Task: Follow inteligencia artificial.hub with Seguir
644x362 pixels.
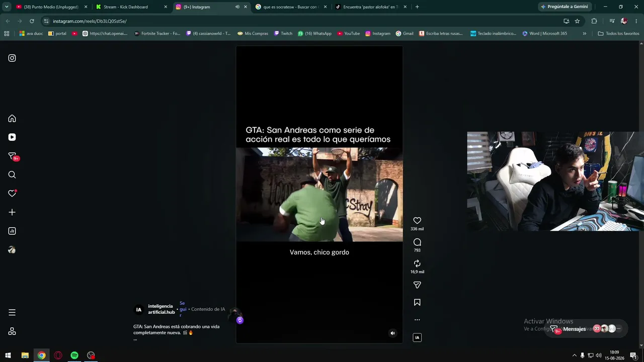Action: point(182,309)
